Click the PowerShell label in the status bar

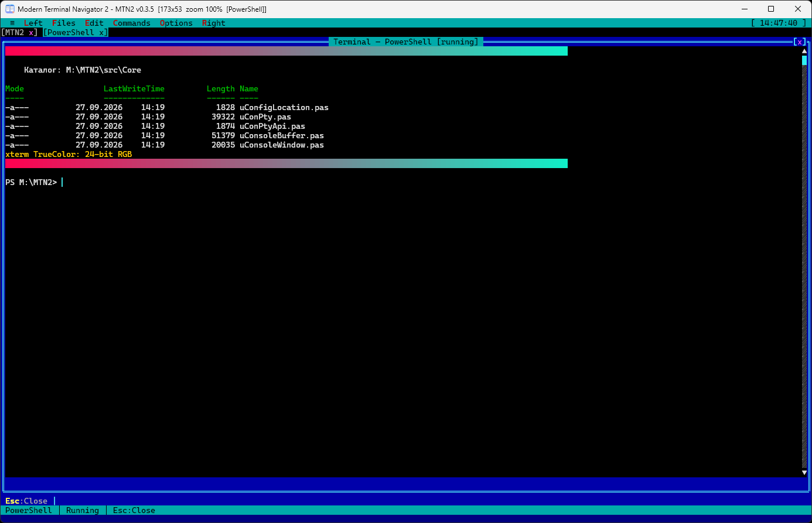pyautogui.click(x=29, y=510)
